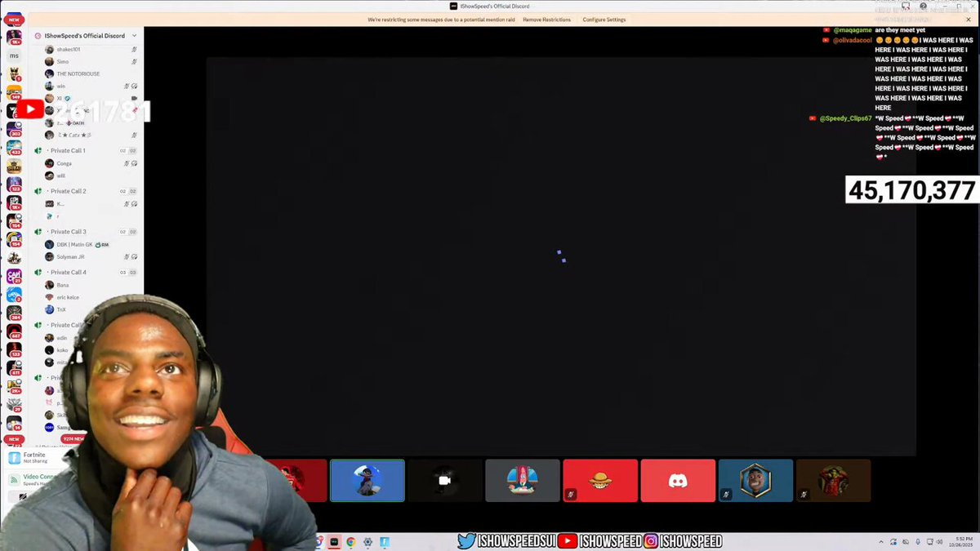980x551 pixels.
Task: Open server icon with 384 badge
Action: coord(14,313)
